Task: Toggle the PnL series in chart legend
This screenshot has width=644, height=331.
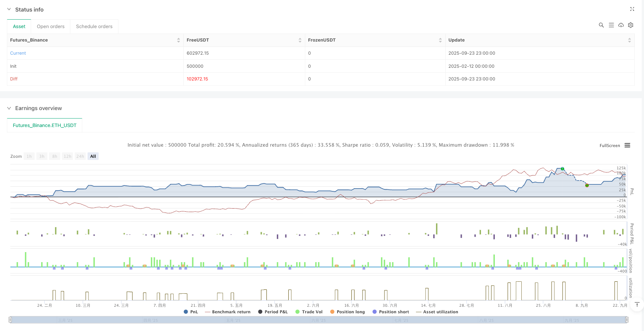Action: (x=191, y=312)
